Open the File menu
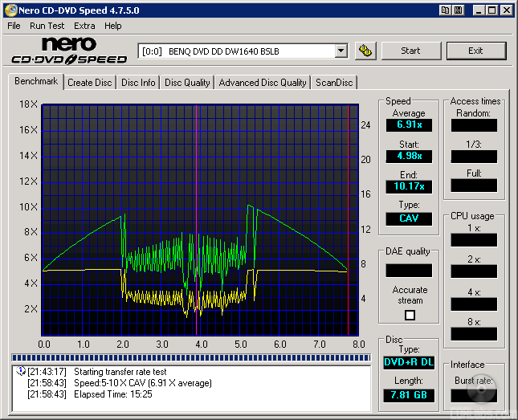Image resolution: width=518 pixels, height=420 pixels. coord(14,26)
